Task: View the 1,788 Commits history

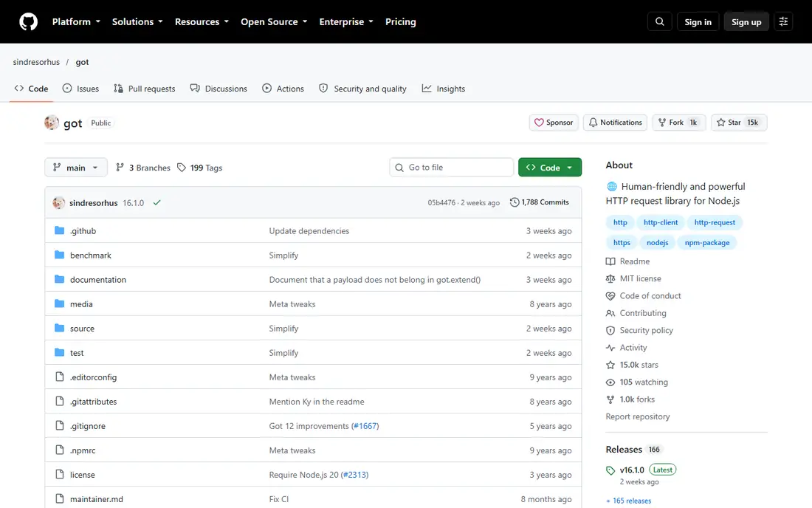Action: 540,202
